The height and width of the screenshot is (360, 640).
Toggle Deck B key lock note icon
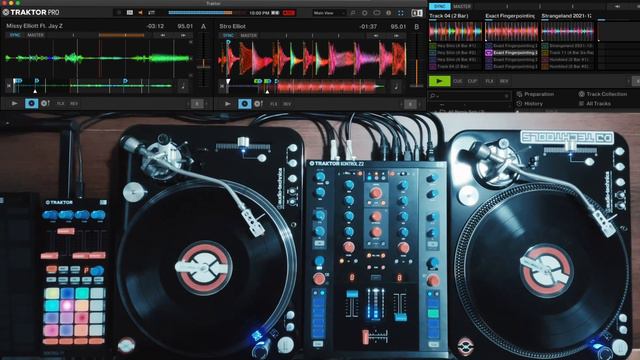[x=396, y=86]
